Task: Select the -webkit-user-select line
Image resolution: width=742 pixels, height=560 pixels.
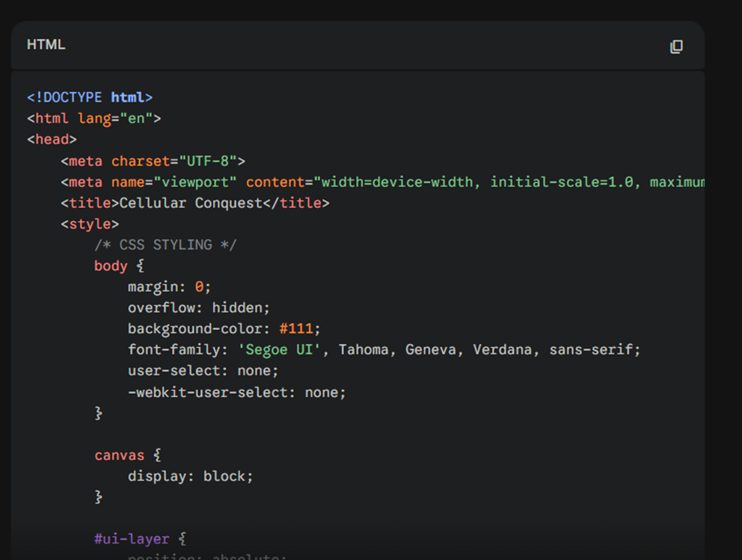Action: click(x=235, y=392)
